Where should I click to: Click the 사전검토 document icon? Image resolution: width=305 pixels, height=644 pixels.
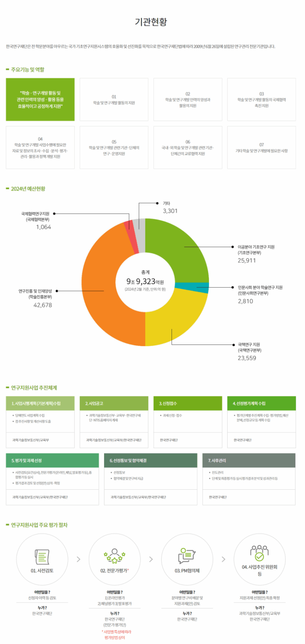[42, 556]
